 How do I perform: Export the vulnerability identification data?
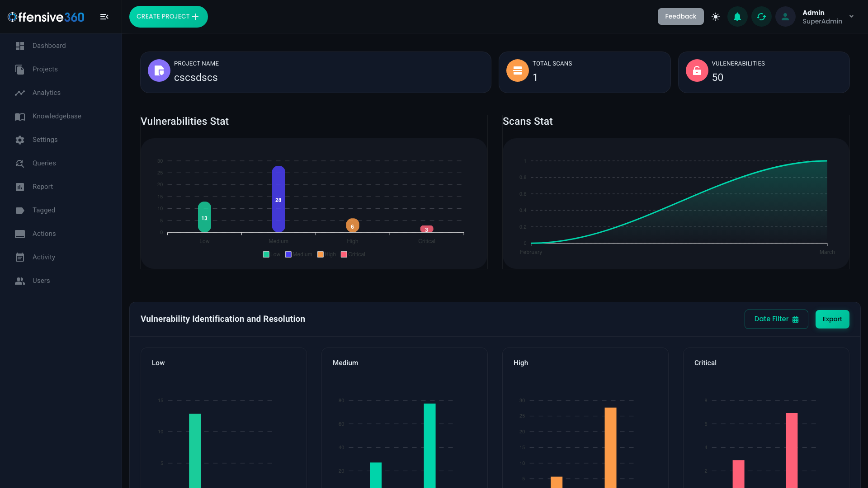[x=832, y=319]
